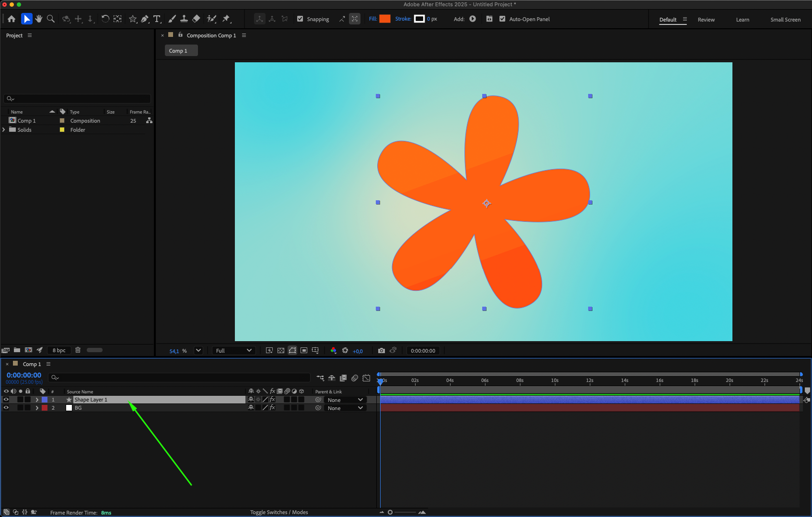Open the Parent dropdown for BG layer

[345, 408]
